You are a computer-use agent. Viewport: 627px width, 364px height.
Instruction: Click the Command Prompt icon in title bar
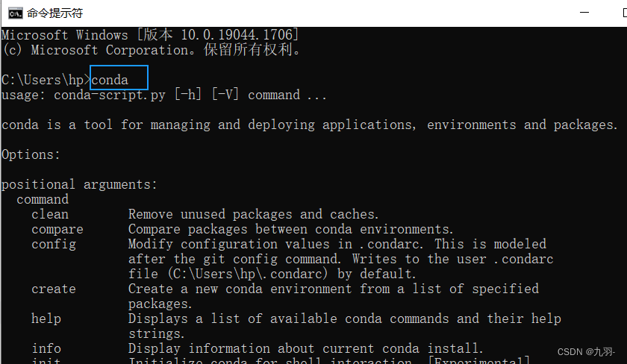[x=16, y=13]
